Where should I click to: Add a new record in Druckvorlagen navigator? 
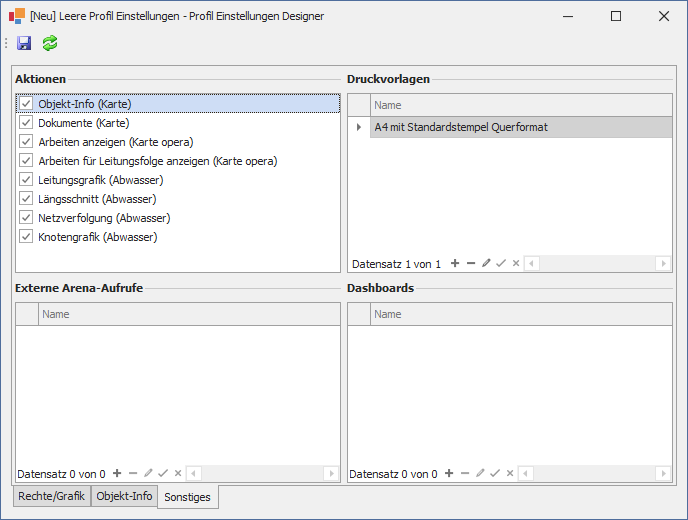pos(455,264)
